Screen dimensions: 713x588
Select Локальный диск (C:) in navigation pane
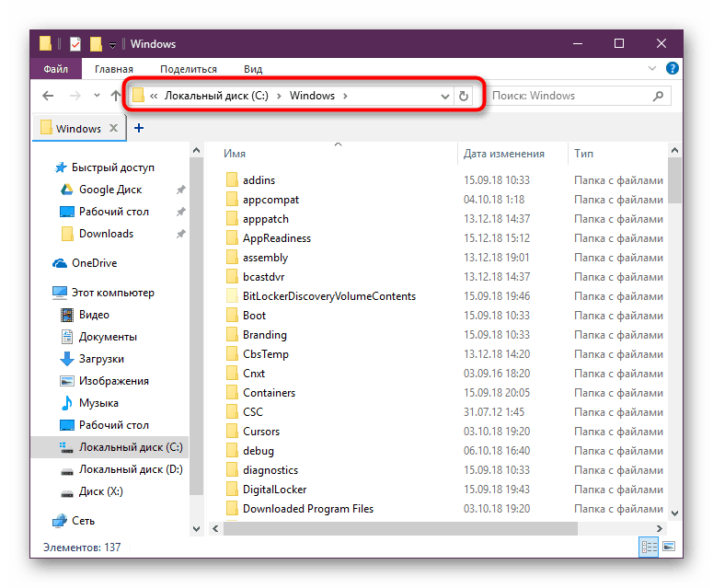tap(109, 447)
